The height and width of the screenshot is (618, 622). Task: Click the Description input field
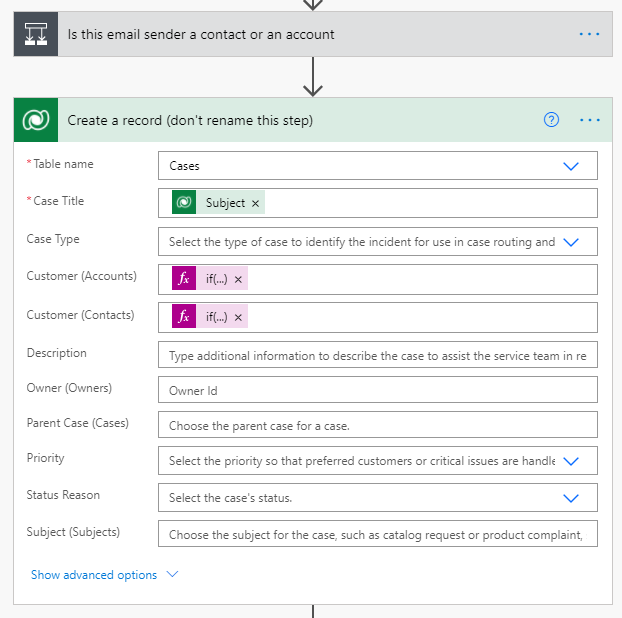click(x=377, y=356)
